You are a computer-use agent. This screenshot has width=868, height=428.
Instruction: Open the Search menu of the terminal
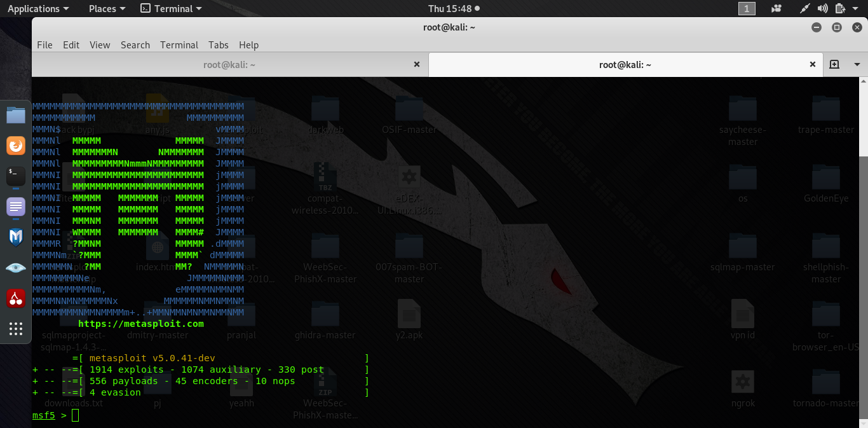click(x=135, y=45)
